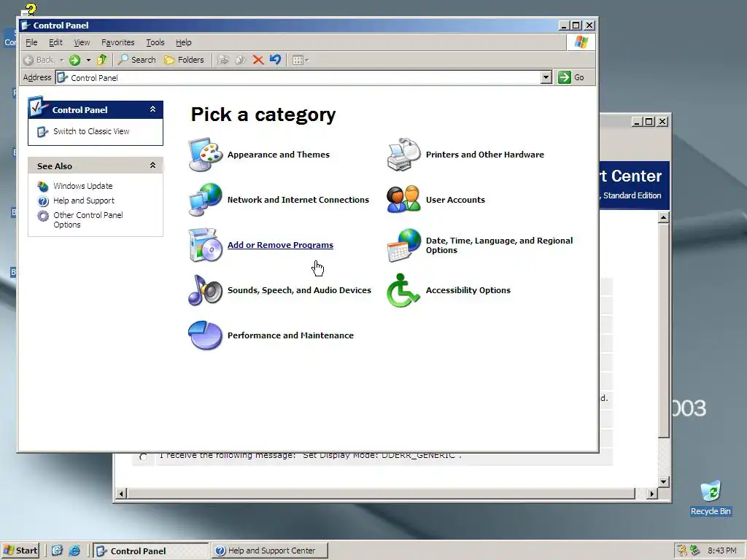747x560 pixels.
Task: Collapse the Control Panel sidebar section
Action: coord(153,109)
